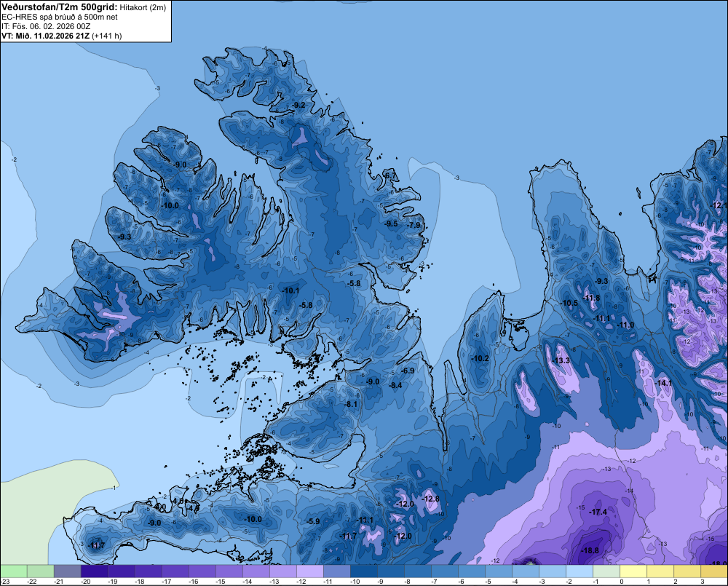728x586 pixels.
Task: Click the -15 label in the legend
Action: click(220, 582)
